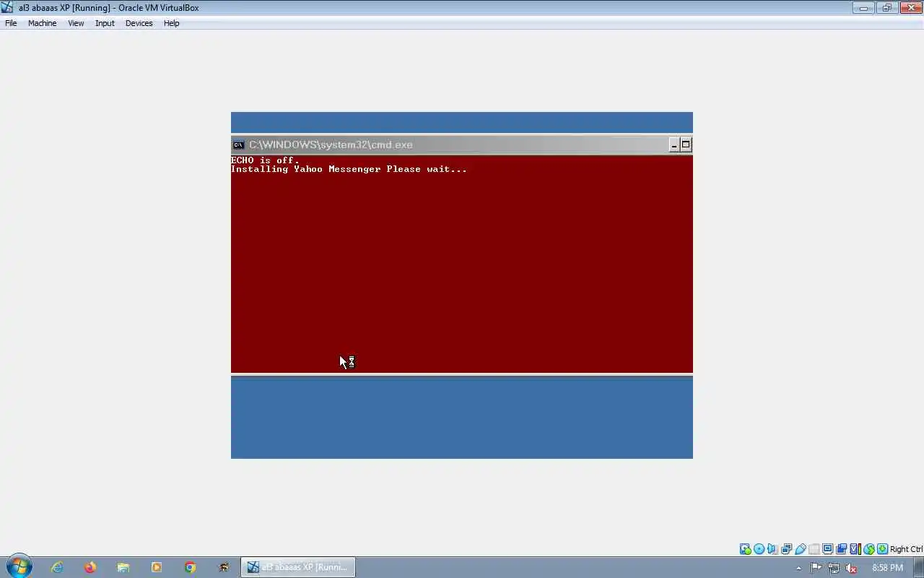Open Windows Media Player from the taskbar
The width and height of the screenshot is (924, 578).
coord(157,567)
